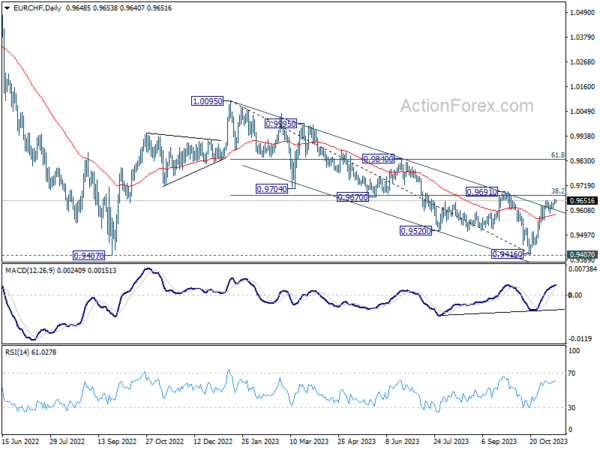The height and width of the screenshot is (450, 600).
Task: Click the 0.99950 price label
Action: coord(280,124)
